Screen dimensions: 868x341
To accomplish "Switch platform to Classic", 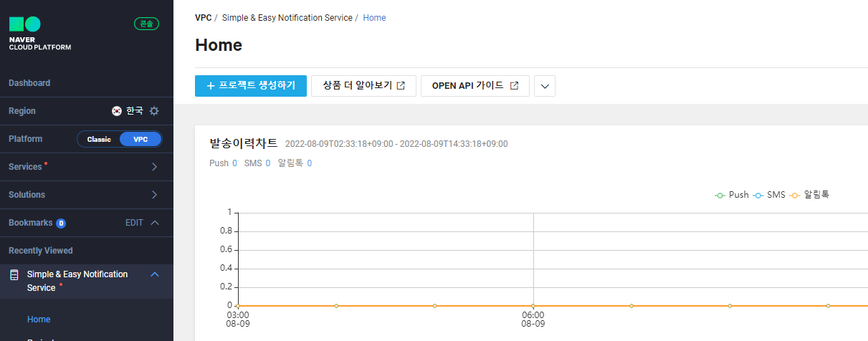I will (99, 139).
